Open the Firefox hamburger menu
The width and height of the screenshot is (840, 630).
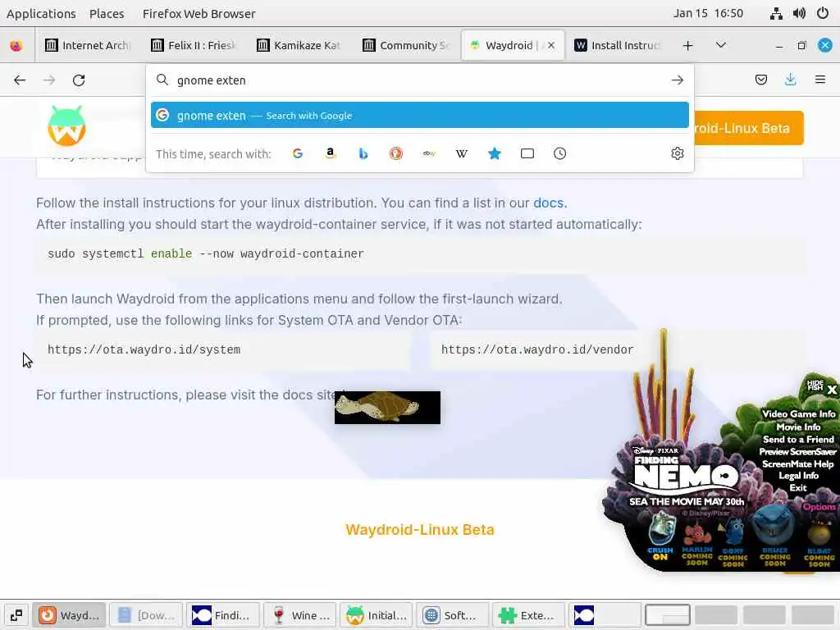coord(819,80)
